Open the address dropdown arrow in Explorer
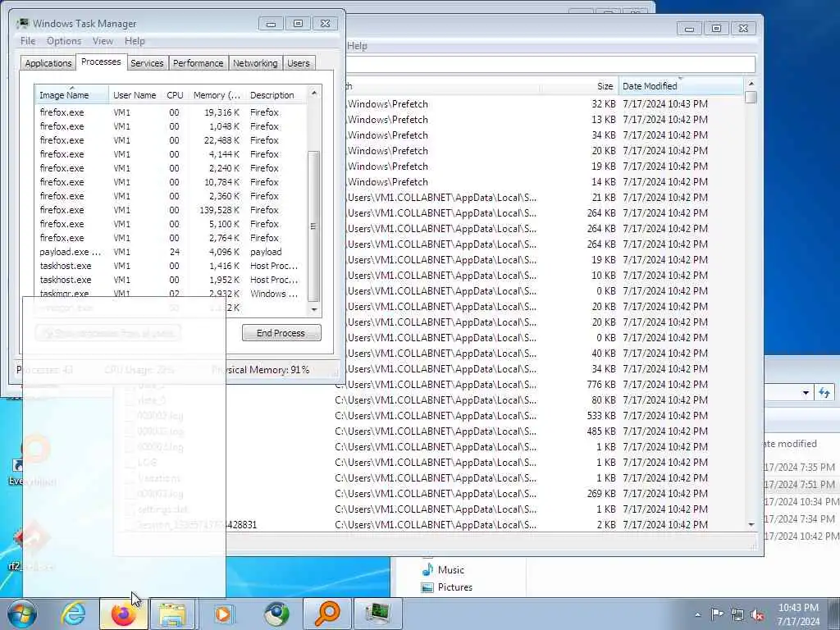The width and height of the screenshot is (840, 630). tap(806, 393)
